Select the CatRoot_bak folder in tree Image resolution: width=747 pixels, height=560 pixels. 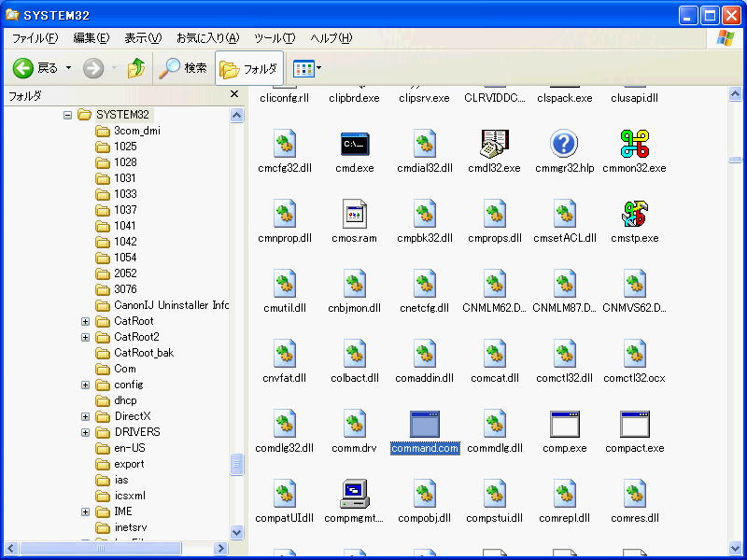[x=134, y=353]
